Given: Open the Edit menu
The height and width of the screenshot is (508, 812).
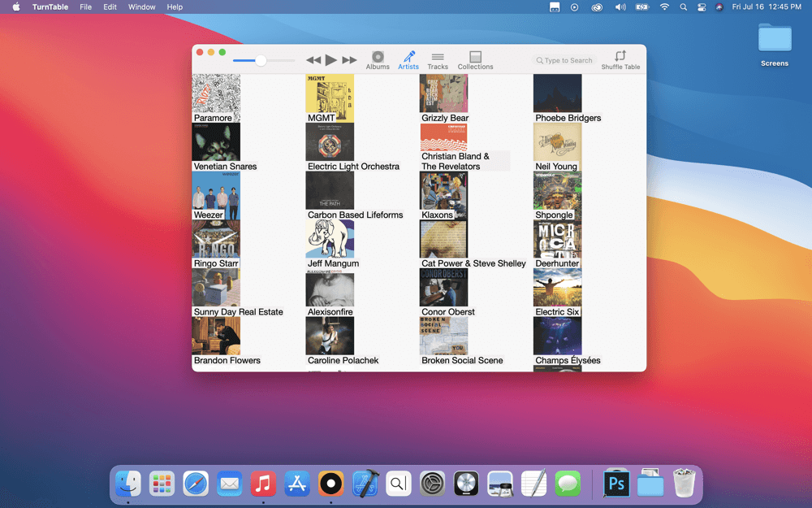Looking at the screenshot, I should point(110,7).
